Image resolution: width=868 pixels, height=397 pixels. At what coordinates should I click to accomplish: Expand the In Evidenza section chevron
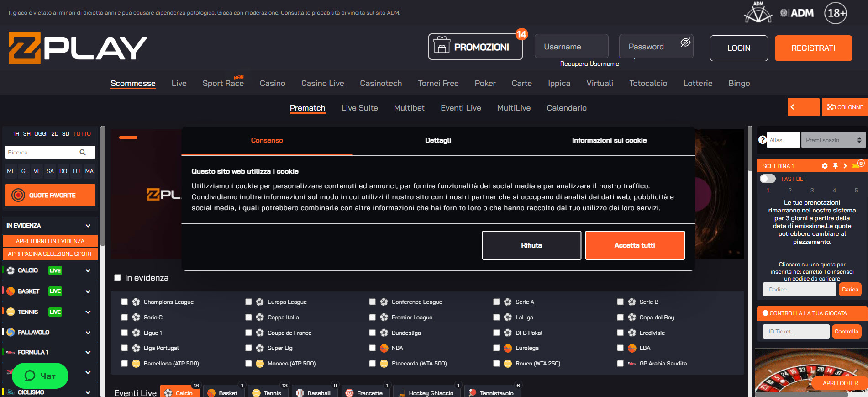pyautogui.click(x=88, y=226)
